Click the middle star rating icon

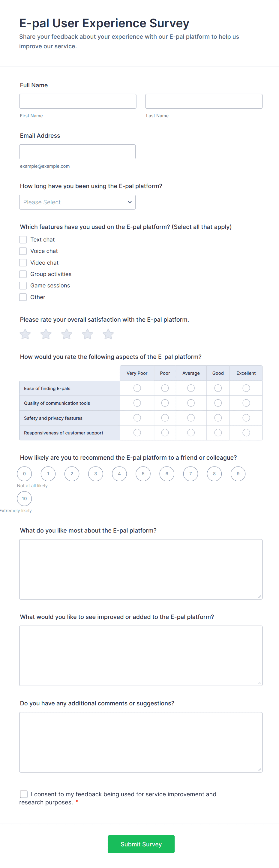coord(66,334)
